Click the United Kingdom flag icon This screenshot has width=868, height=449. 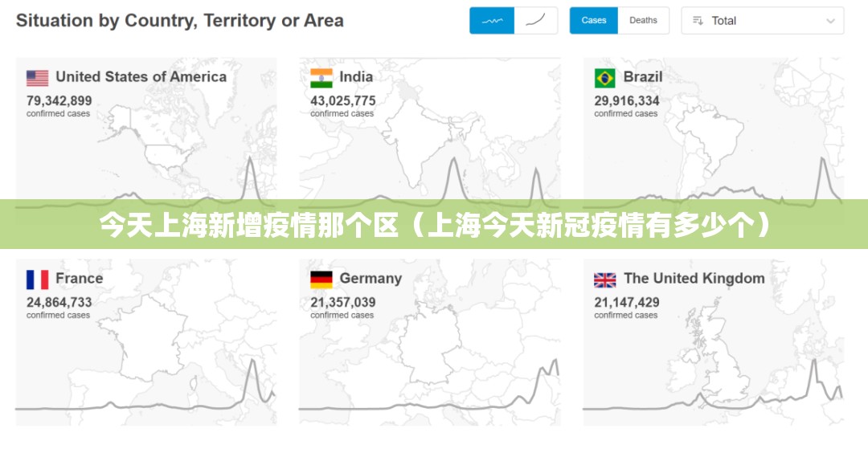pyautogui.click(x=604, y=280)
